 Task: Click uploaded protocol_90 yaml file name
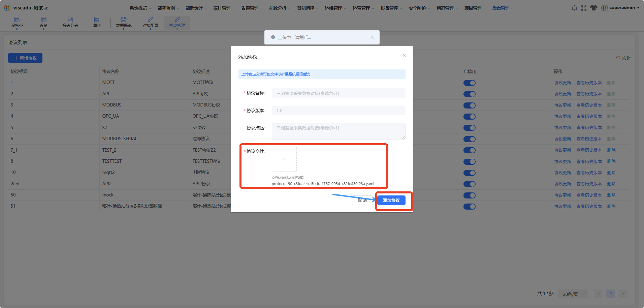323,184
